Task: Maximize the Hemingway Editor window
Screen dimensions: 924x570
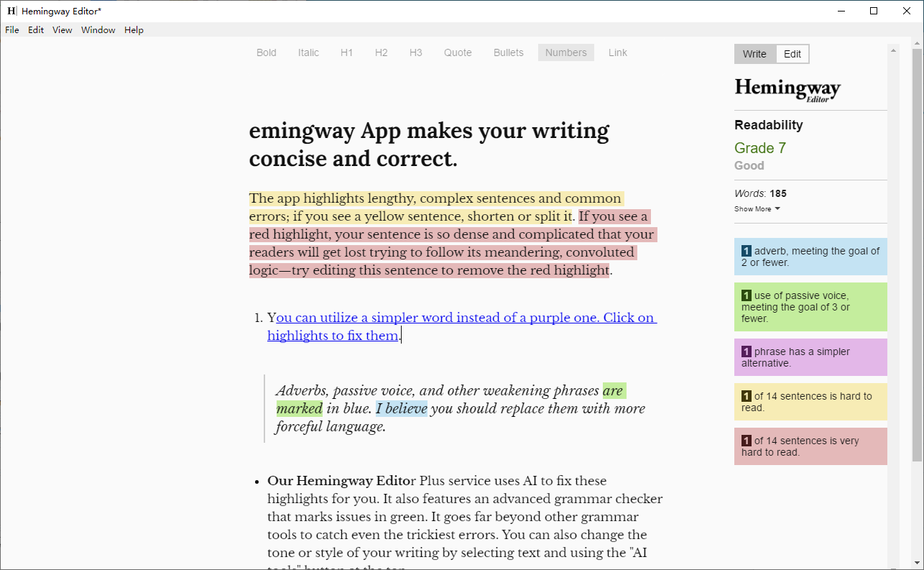Action: tap(874, 11)
